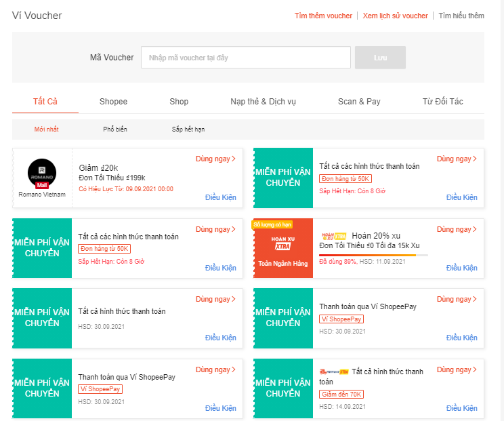
Task: Click the Hoàn 20% xu usage progress bar
Action: [373, 255]
